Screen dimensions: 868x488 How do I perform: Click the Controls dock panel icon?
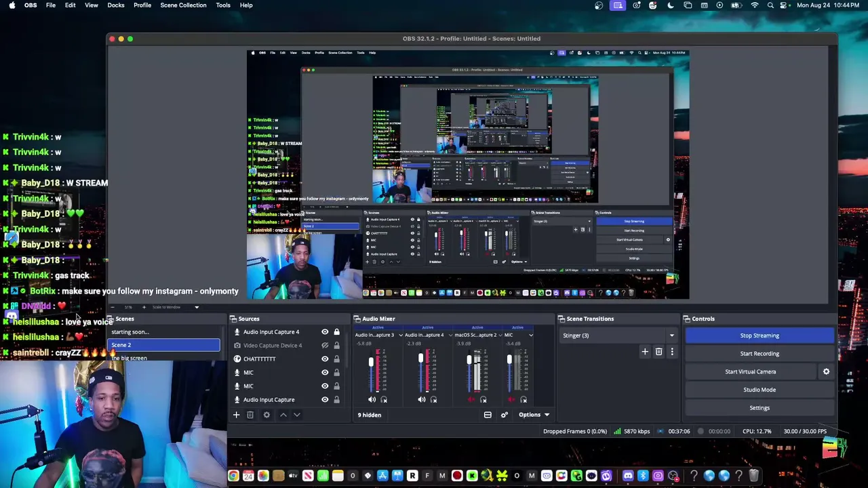click(x=687, y=319)
